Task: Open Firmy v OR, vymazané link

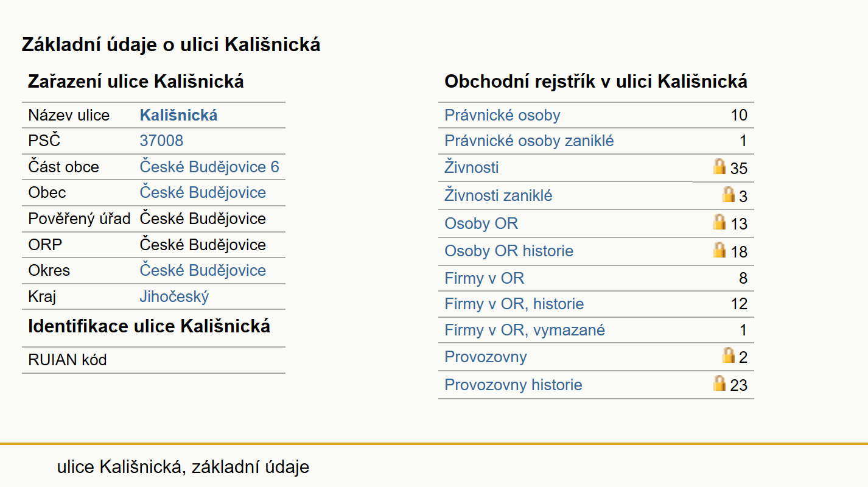Action: tap(525, 331)
